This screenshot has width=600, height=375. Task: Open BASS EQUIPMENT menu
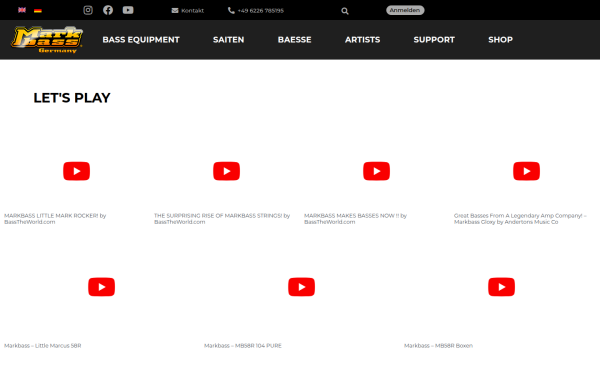(x=141, y=40)
